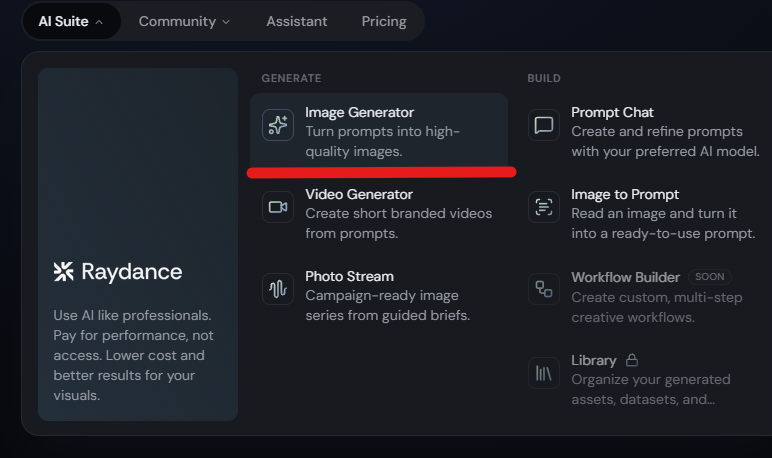Select the Workflow Builder title

(x=625, y=277)
